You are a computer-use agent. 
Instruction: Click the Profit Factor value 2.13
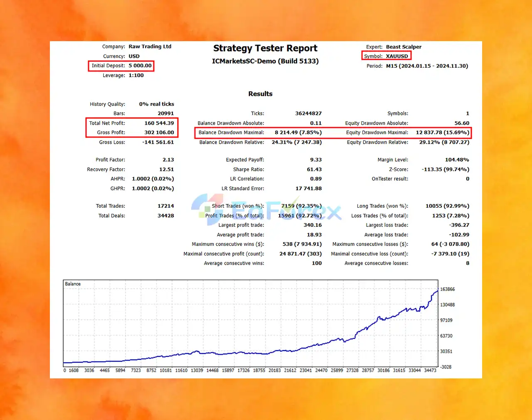click(x=168, y=160)
